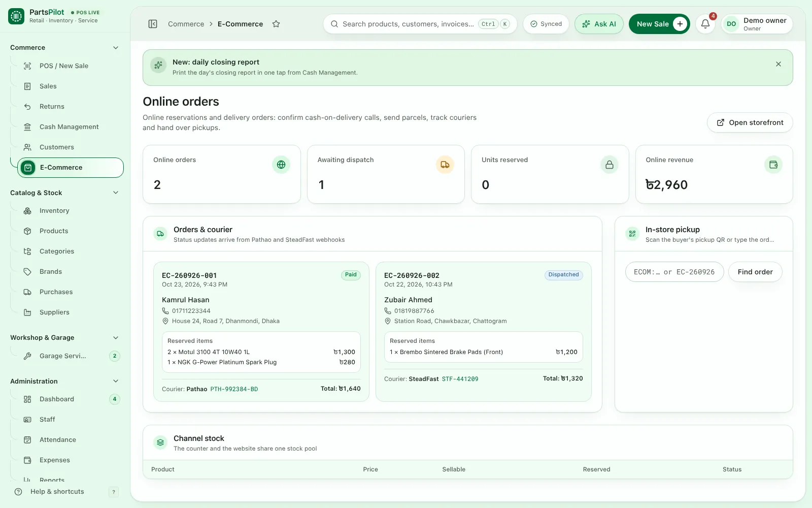Open the Dashboard page
812x508 pixels.
coord(71,399)
